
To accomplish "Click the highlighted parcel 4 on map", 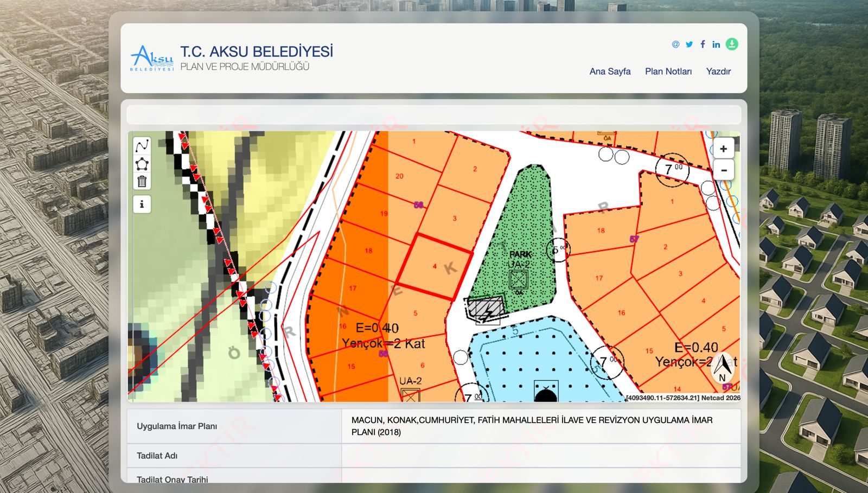I will 434,267.
